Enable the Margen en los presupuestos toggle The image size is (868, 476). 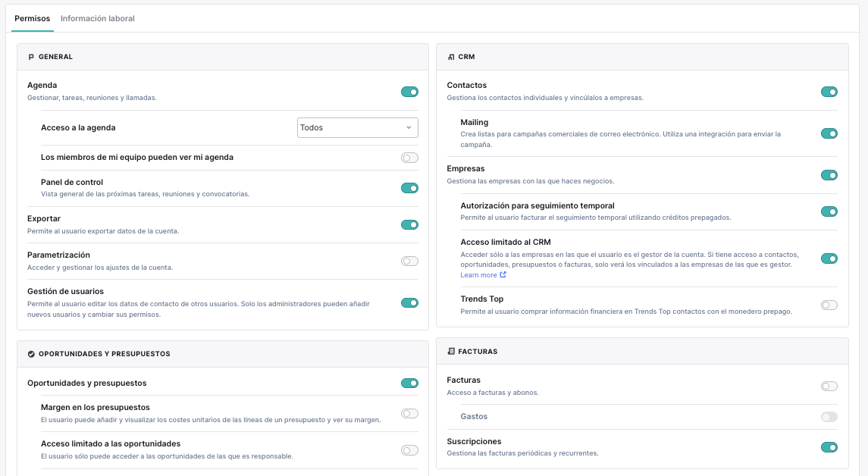409,413
